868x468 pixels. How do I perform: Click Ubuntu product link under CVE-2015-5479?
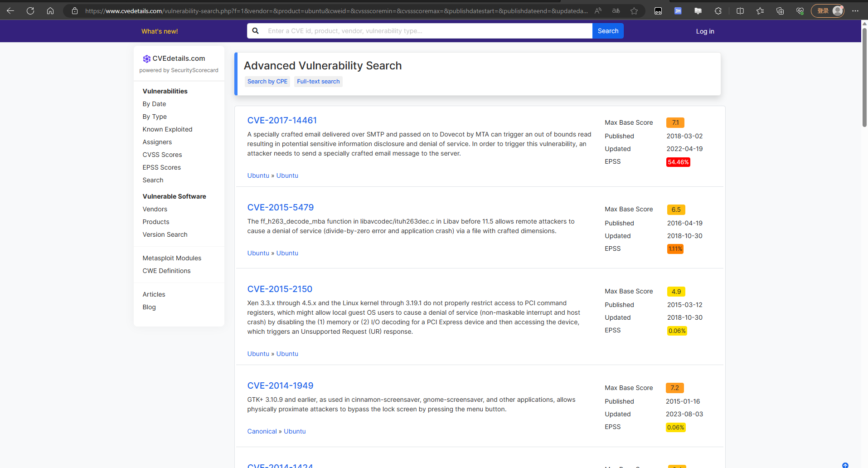tap(287, 253)
